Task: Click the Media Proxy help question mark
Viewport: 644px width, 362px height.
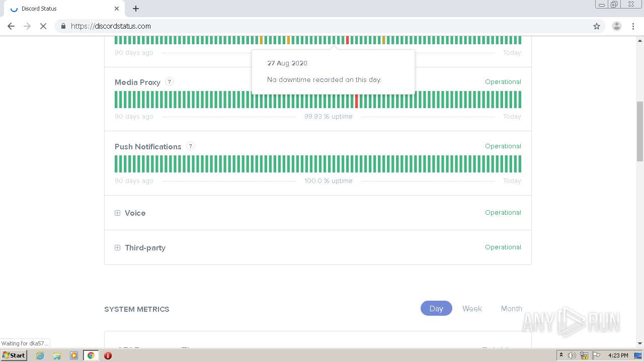Action: (170, 82)
